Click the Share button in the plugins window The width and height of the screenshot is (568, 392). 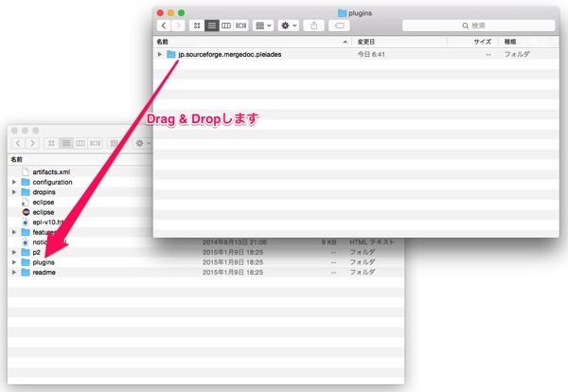click(314, 26)
